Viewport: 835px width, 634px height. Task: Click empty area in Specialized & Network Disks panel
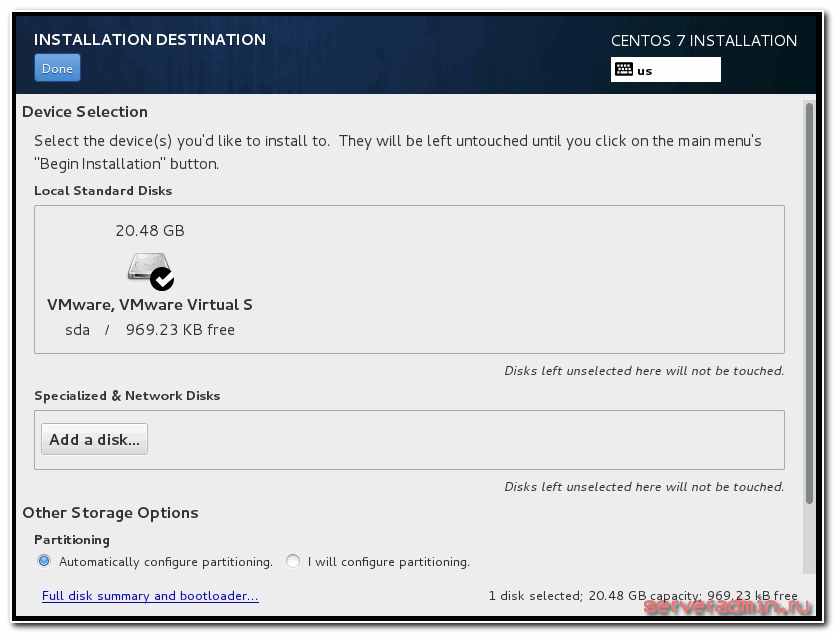pos(460,440)
